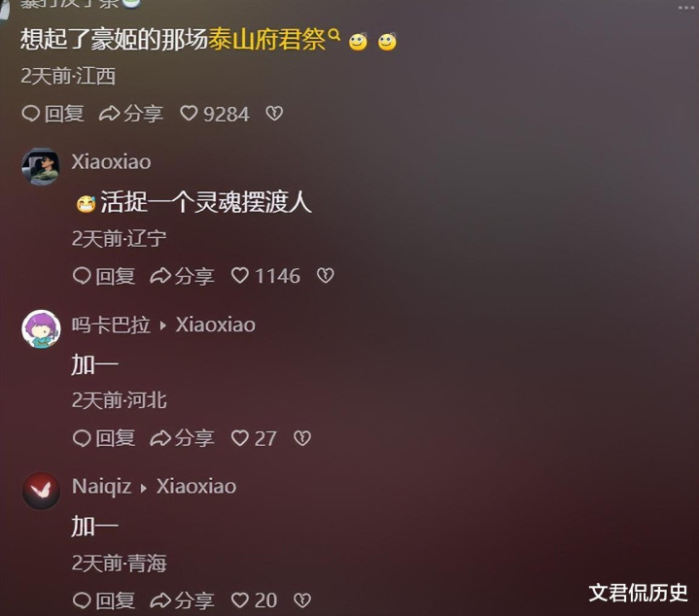The height and width of the screenshot is (616, 699).
Task: Dislike 吗卡巴拉's 加一 reply
Action: tap(302, 438)
